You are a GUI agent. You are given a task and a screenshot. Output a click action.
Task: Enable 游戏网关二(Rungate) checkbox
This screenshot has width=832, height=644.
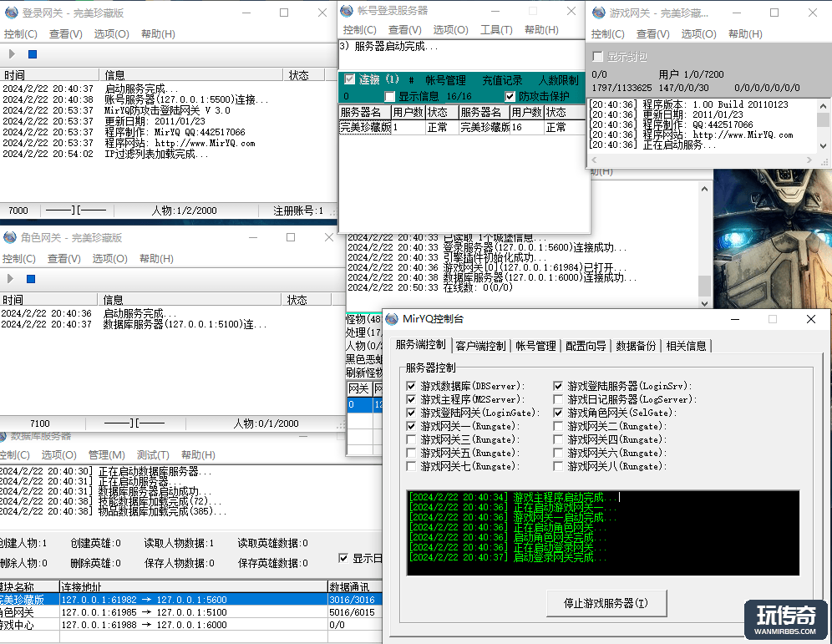558,426
